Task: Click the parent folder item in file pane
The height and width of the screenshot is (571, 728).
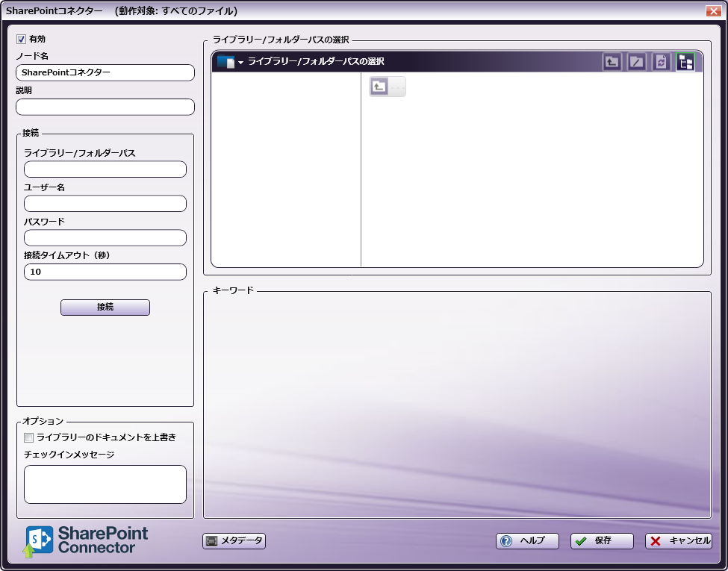Action: click(388, 87)
